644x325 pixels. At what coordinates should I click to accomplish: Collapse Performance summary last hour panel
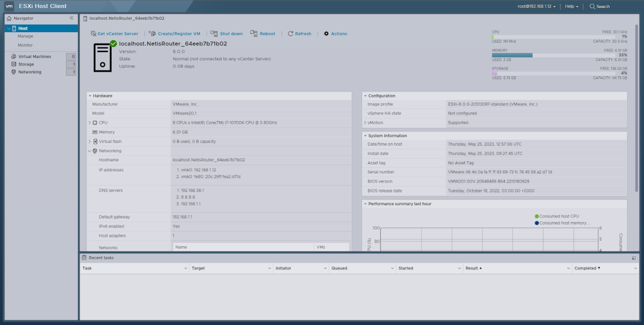click(x=365, y=204)
